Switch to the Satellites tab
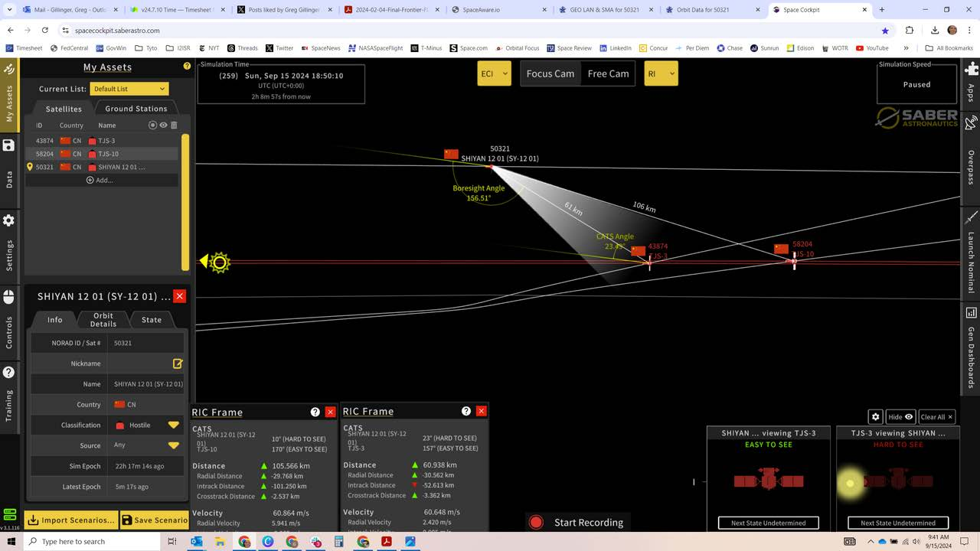The width and height of the screenshot is (980, 551). pyautogui.click(x=64, y=109)
